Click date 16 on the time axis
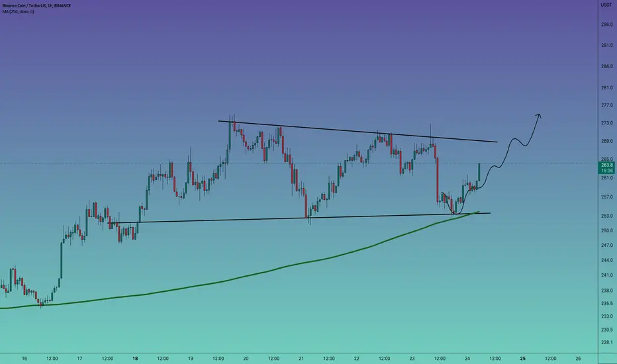The width and height of the screenshot is (617, 364). 24,359
